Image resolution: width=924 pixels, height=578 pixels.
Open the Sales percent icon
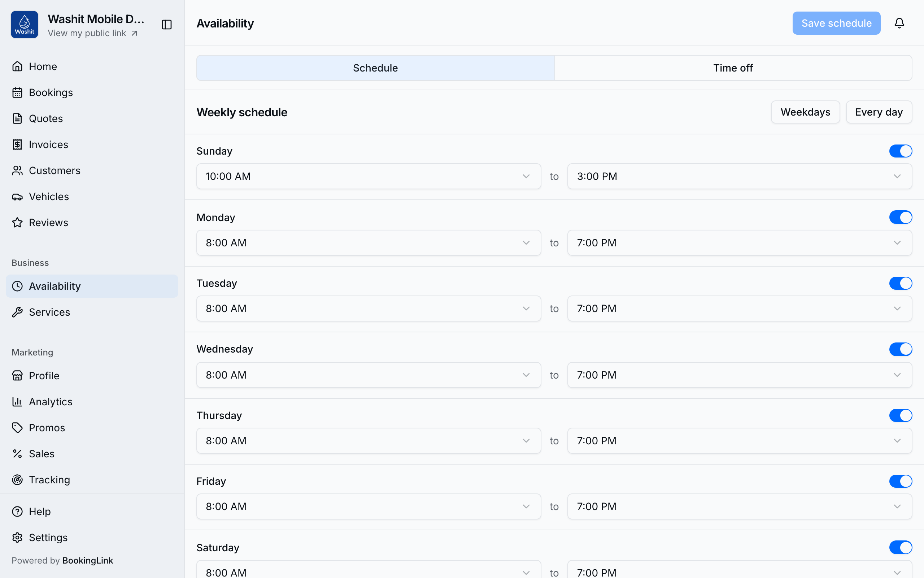[x=17, y=454]
